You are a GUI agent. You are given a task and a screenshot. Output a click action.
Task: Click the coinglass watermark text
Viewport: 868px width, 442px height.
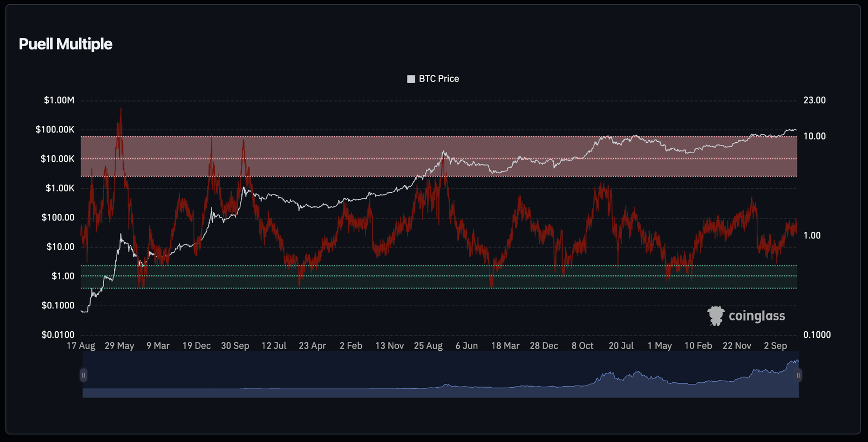coord(756,316)
